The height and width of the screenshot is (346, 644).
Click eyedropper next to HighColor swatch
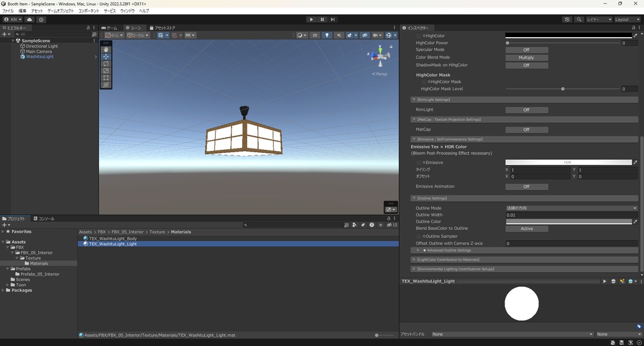[x=635, y=36]
